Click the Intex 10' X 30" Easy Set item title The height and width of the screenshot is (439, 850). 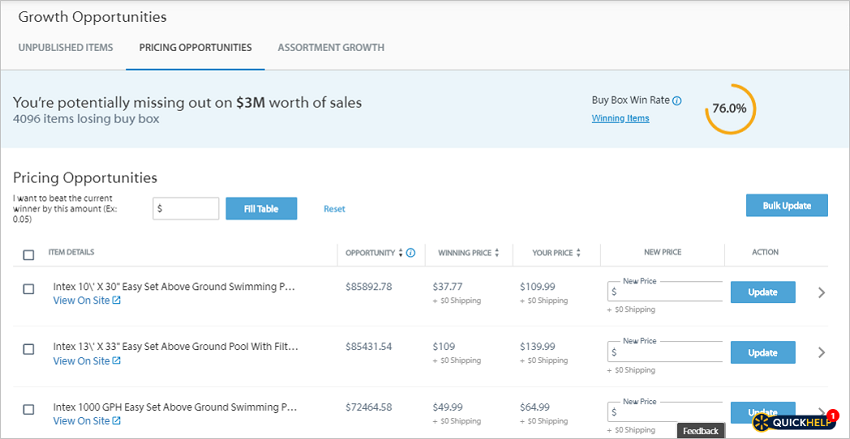(x=176, y=287)
